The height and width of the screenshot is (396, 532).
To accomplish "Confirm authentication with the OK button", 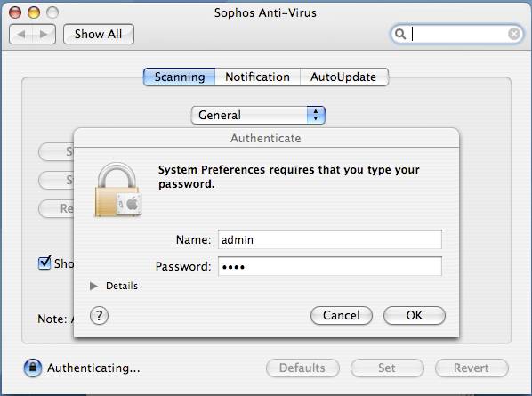I will 415,316.
